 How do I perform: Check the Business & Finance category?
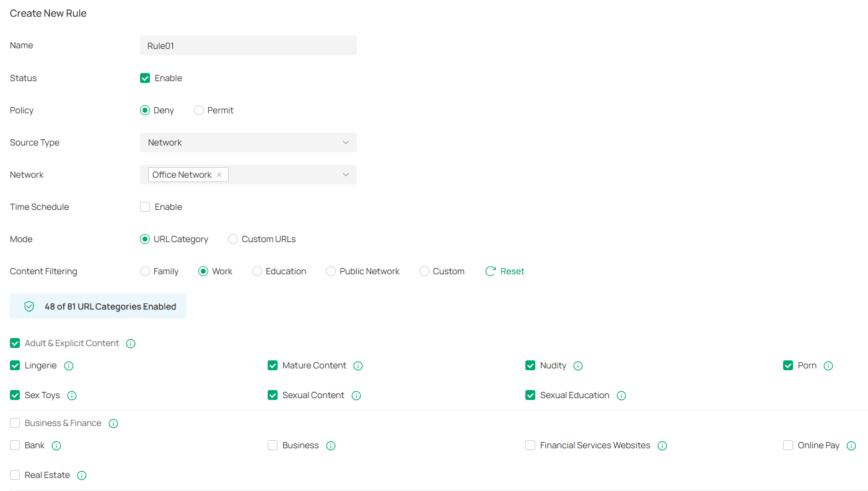tap(14, 423)
